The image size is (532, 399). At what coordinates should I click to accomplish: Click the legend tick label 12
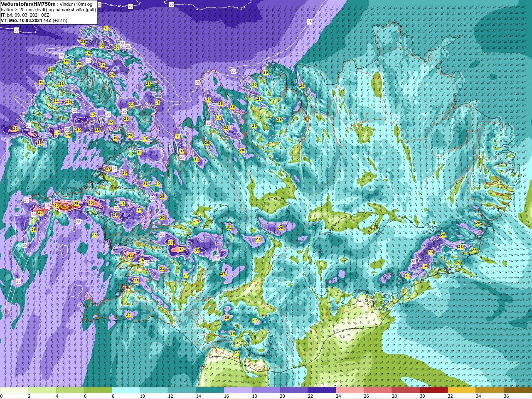170,396
